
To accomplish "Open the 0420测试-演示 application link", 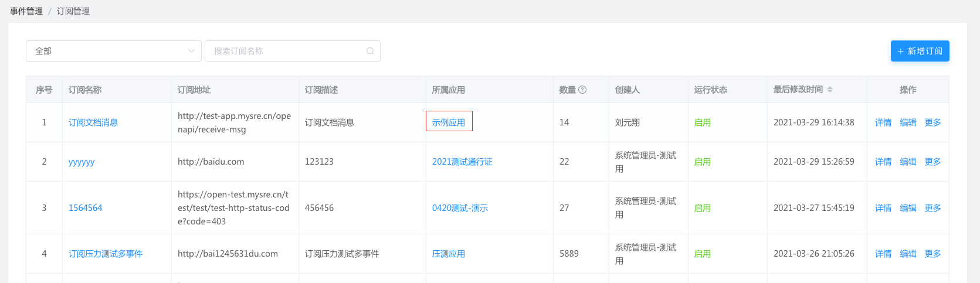I will pos(460,208).
